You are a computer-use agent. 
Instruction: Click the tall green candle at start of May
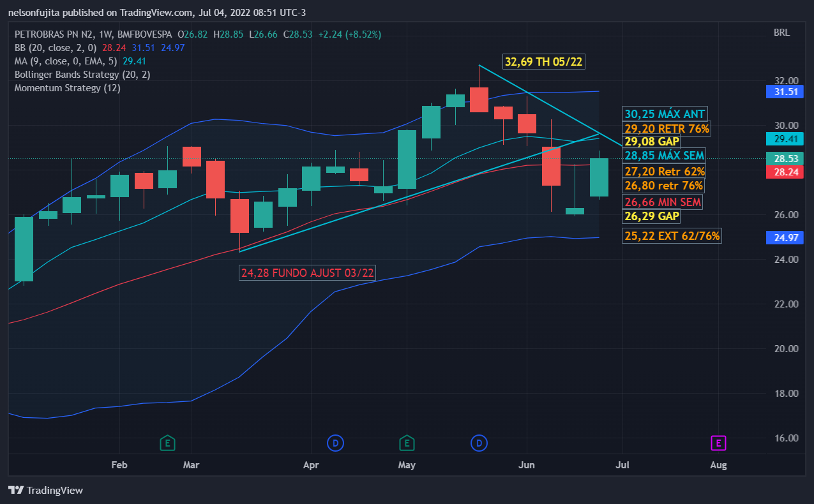407,159
